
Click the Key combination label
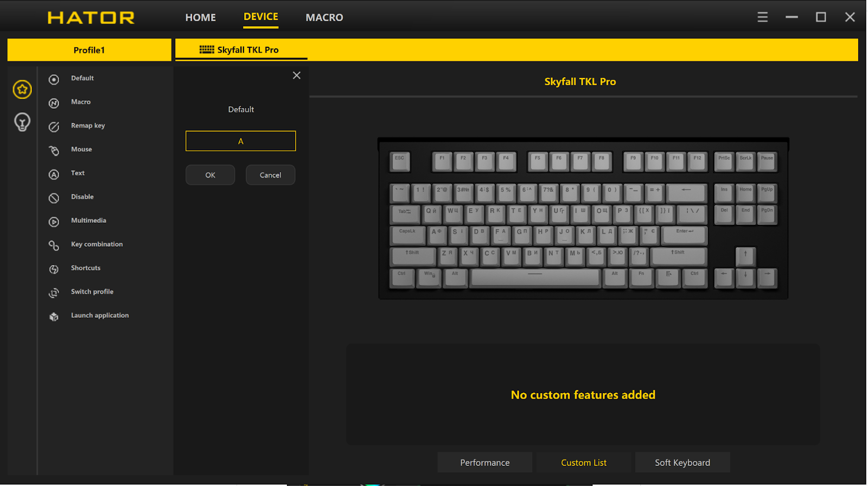click(x=97, y=244)
